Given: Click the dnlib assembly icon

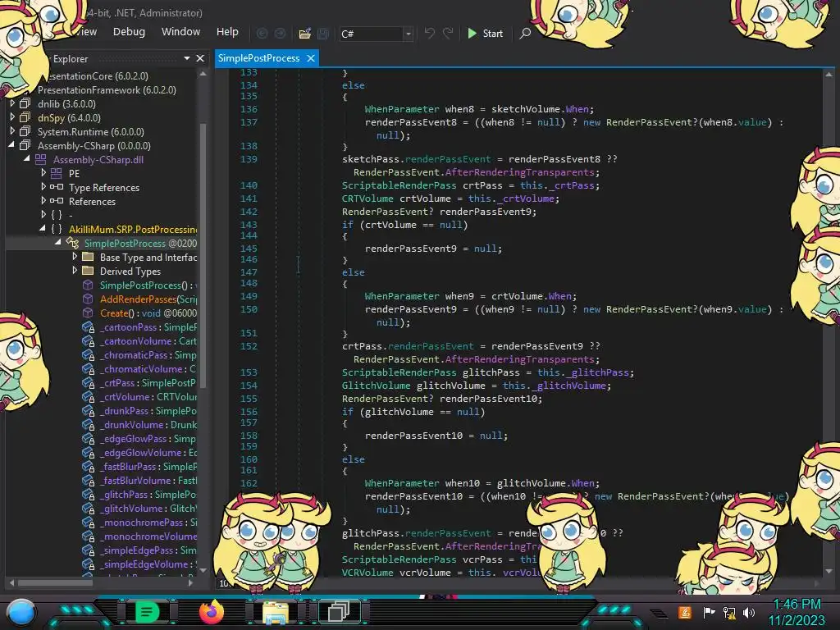Looking at the screenshot, I should 25,103.
